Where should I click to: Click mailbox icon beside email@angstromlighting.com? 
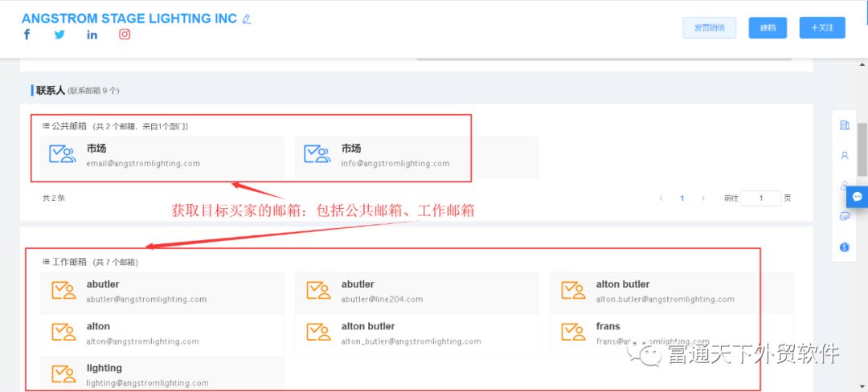tap(62, 153)
